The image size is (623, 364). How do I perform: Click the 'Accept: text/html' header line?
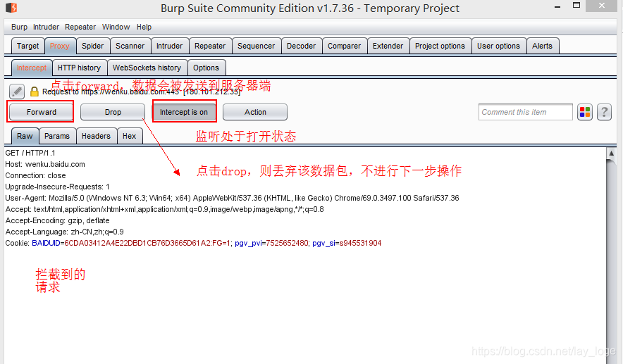click(x=164, y=209)
